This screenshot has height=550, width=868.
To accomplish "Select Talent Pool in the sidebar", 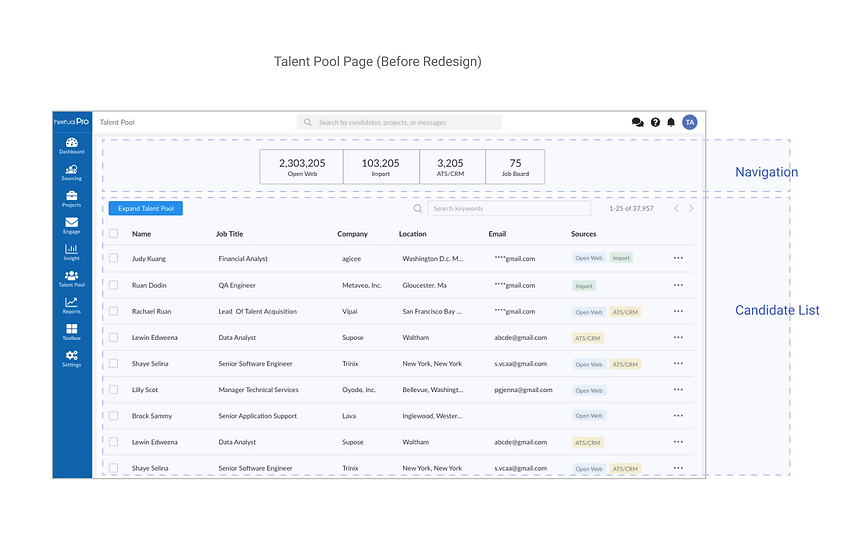I will coord(71,278).
